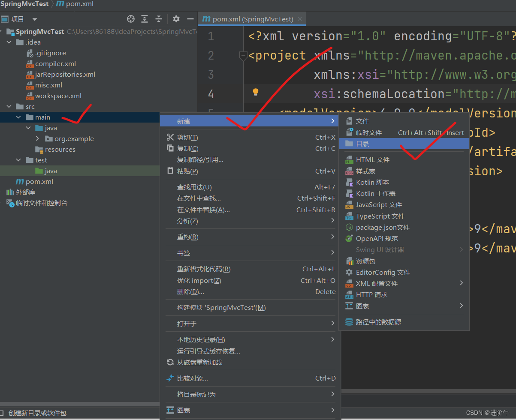Select compiler.xml in project tree
Screen dimensions: 516x420
click(x=51, y=64)
